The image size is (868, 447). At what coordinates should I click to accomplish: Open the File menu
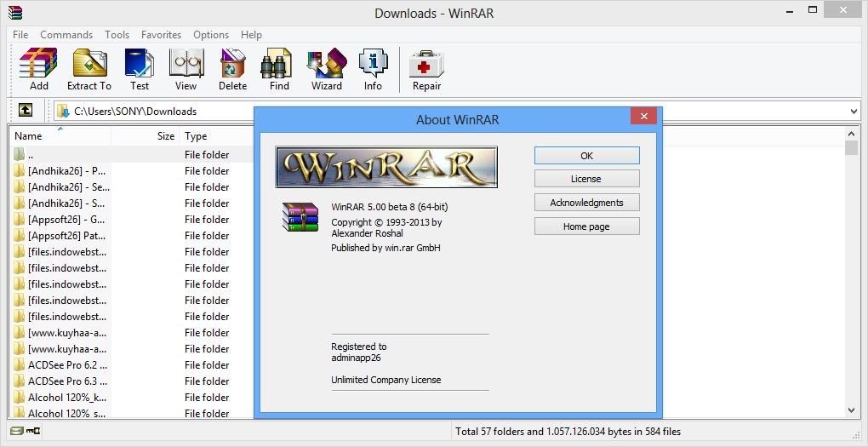click(20, 34)
